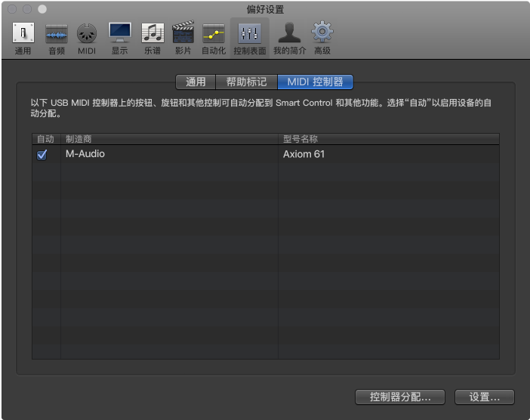Viewport: 530px width, 420px height.
Task: Open the 我的简介 profile preferences pane
Action: pos(290,38)
